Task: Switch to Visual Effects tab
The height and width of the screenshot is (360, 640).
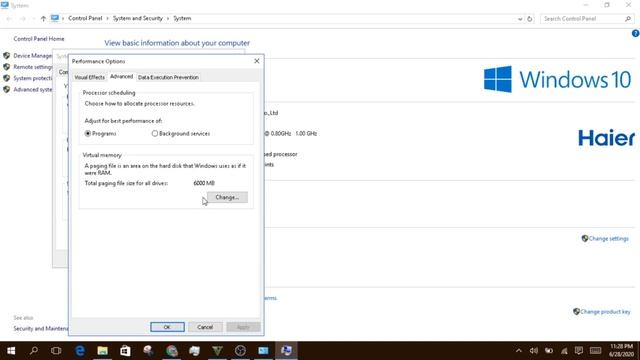Action: [89, 77]
